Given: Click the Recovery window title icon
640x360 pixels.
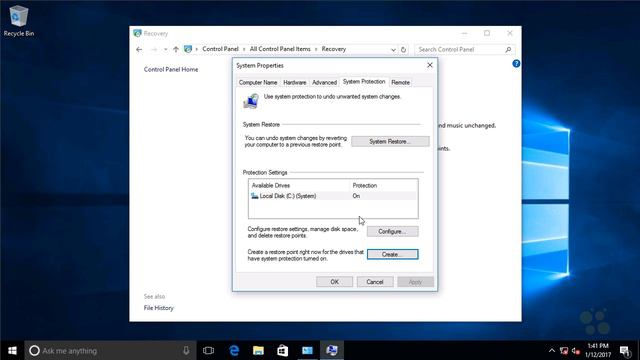Looking at the screenshot, I should pyautogui.click(x=138, y=33).
